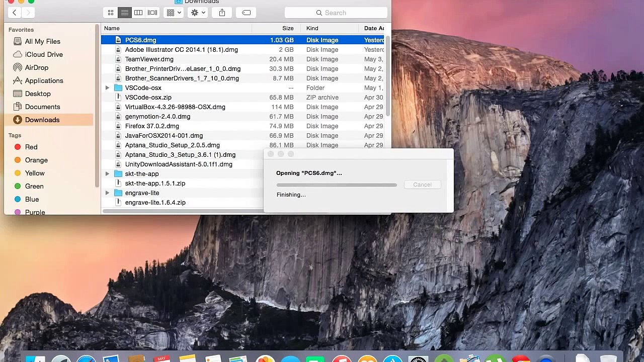Select the Yellow tag in sidebar
644x362 pixels.
(x=35, y=173)
